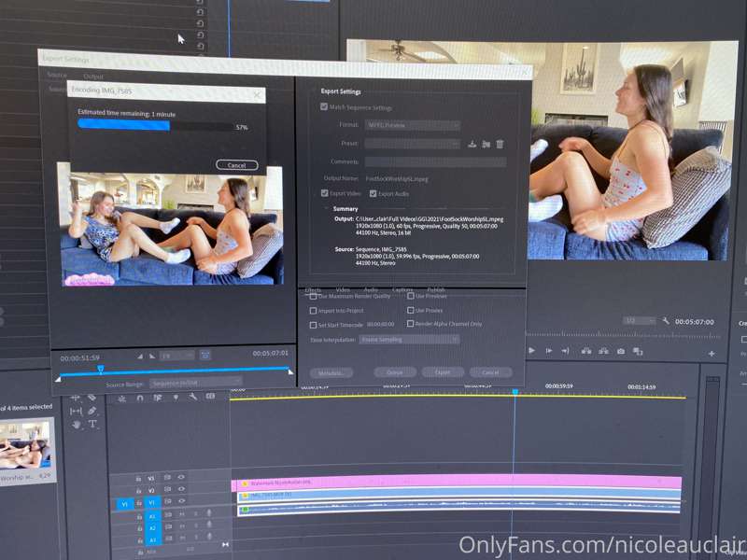Screen dimensions: 747x560
Task: Toggle Linked Selection in timeline
Action: click(158, 398)
